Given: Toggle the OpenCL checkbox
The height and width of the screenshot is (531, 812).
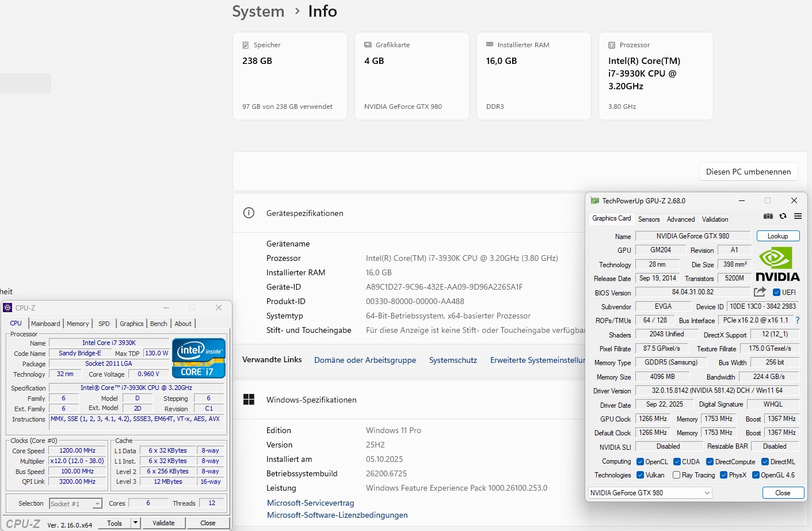Looking at the screenshot, I should point(640,462).
